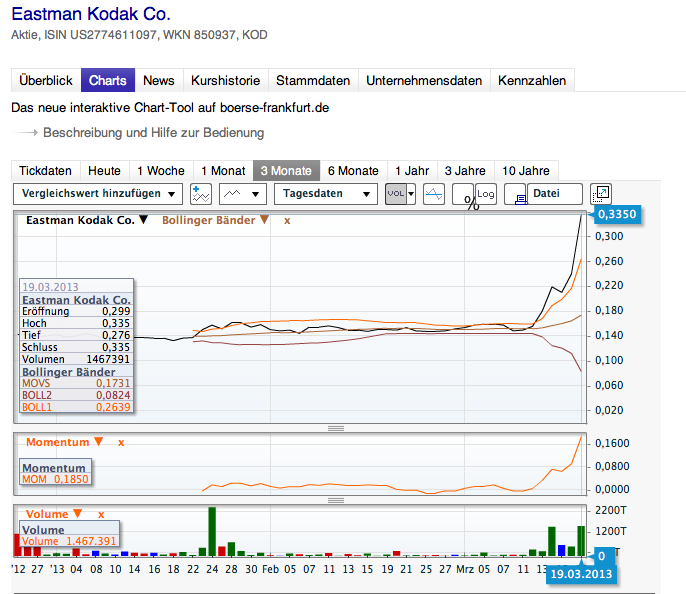Select the 1 Monat time range

click(x=223, y=171)
